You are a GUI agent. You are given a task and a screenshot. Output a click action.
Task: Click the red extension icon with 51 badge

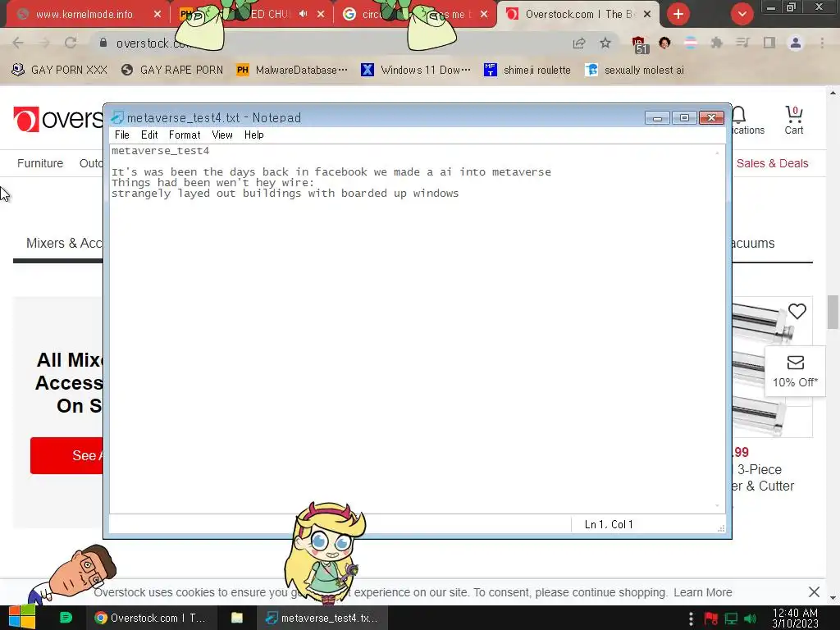640,44
